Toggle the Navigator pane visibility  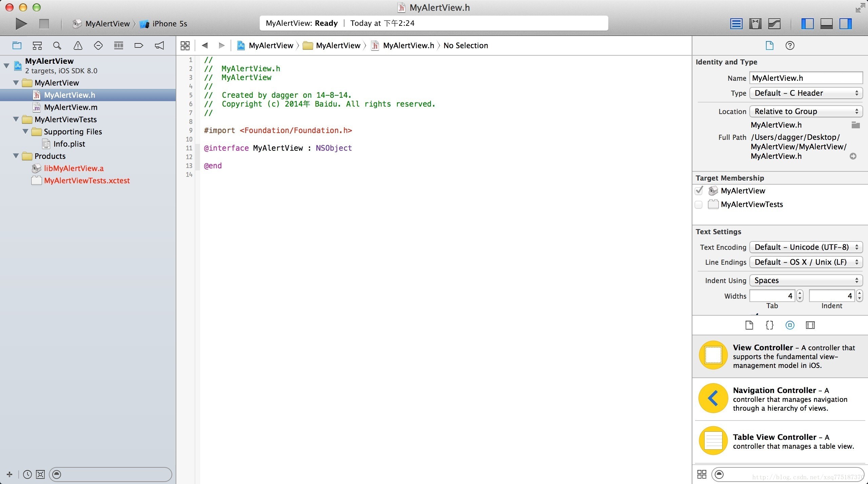pos(807,24)
